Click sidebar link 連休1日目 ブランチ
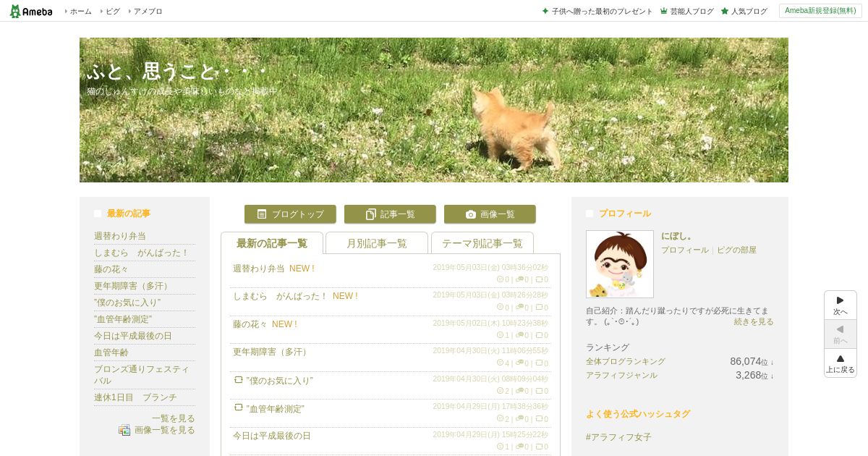 (135, 397)
